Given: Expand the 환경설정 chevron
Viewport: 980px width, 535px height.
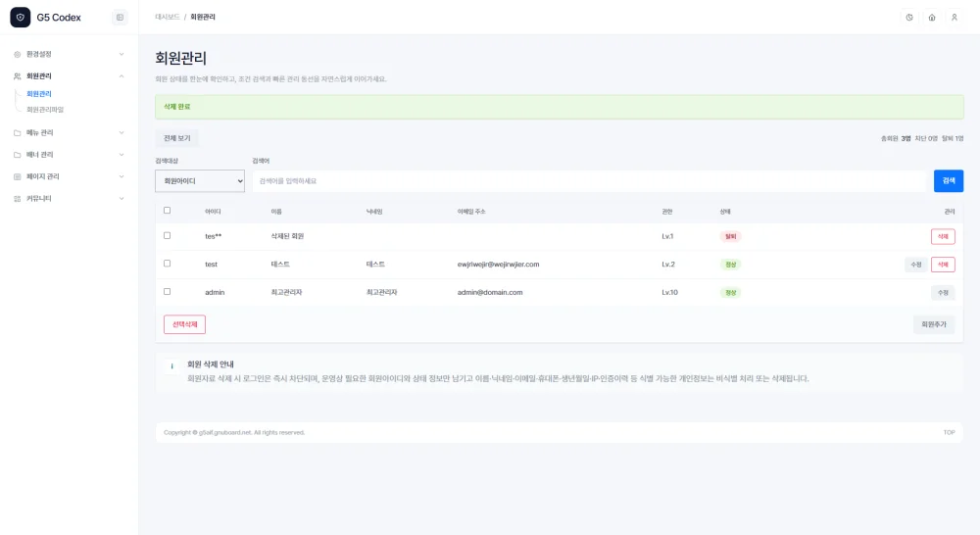Looking at the screenshot, I should coord(122,54).
